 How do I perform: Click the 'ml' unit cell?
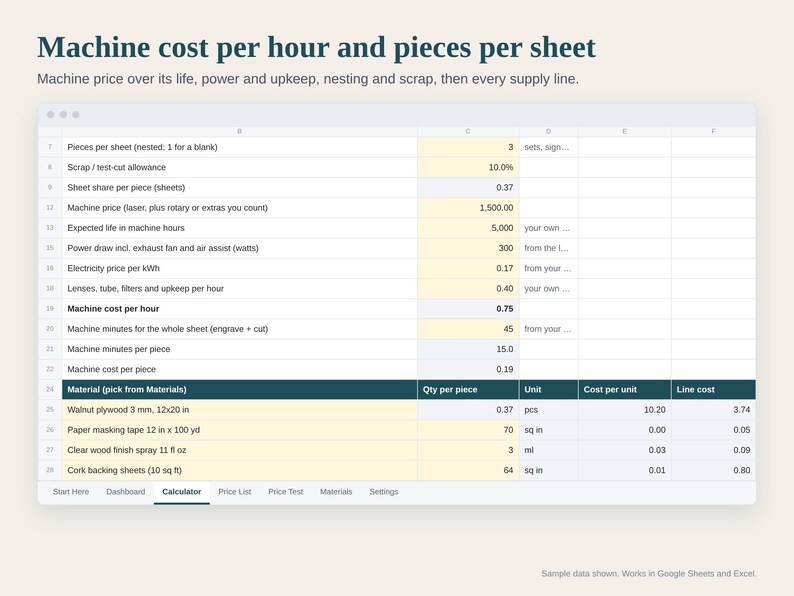tap(548, 450)
